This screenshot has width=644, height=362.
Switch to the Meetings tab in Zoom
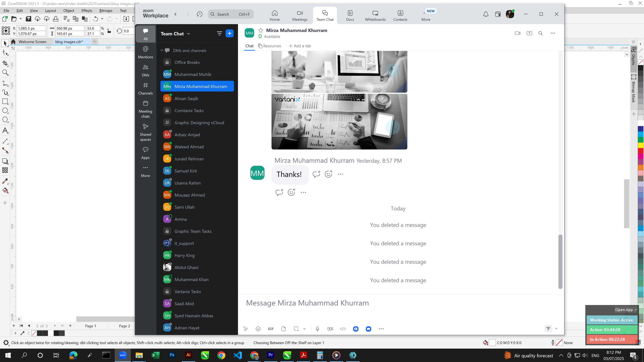(300, 15)
